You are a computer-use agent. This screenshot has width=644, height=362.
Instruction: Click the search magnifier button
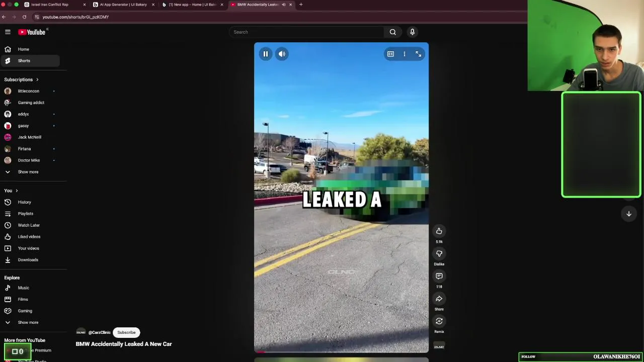click(x=393, y=32)
